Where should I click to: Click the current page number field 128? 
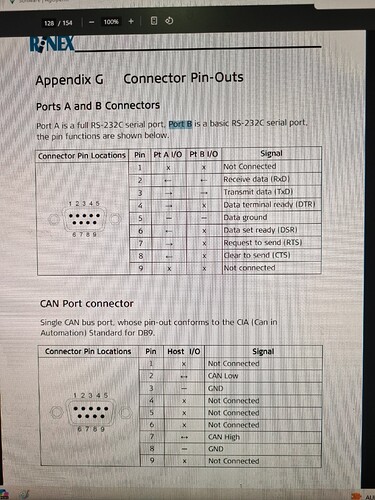coord(49,23)
